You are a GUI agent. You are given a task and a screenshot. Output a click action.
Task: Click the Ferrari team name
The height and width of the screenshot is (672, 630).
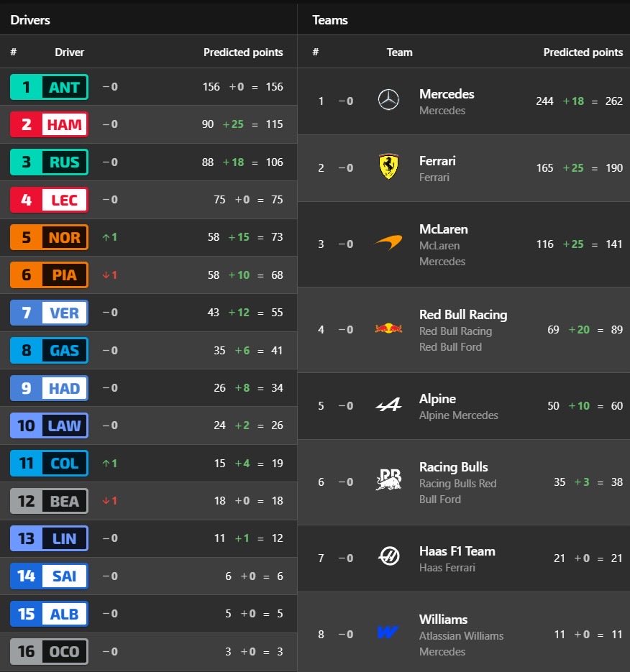tap(437, 161)
